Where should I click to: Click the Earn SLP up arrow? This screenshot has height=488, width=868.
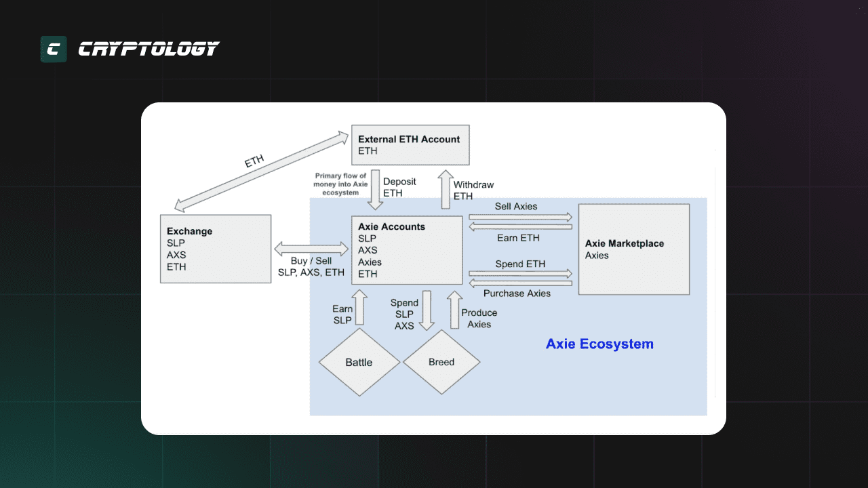[359, 307]
